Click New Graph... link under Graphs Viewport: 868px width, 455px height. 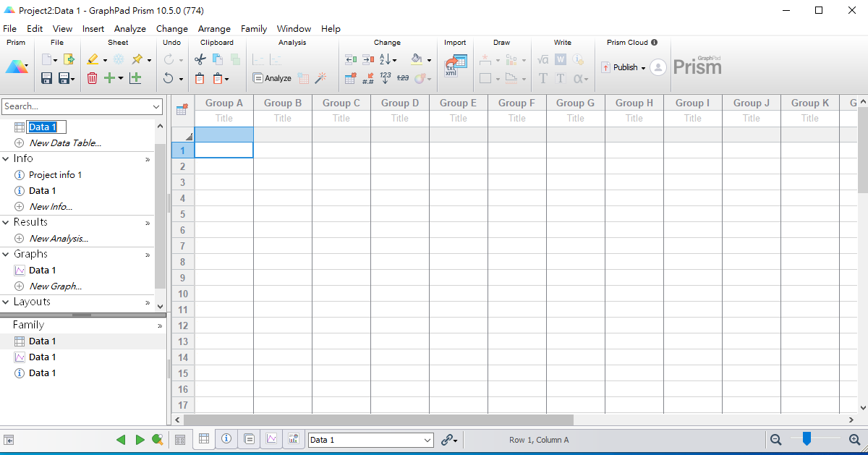55,286
